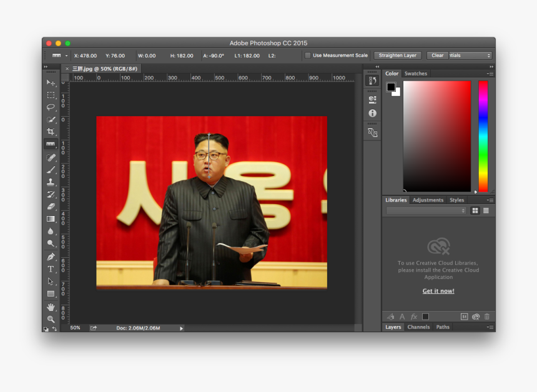
Task: Add graphic to Libraries panel
Action: (x=390, y=316)
